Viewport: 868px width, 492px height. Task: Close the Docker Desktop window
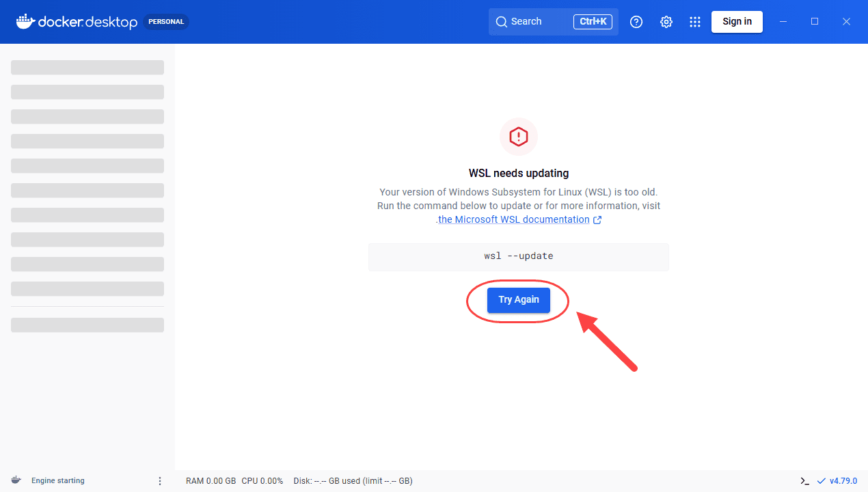[846, 22]
